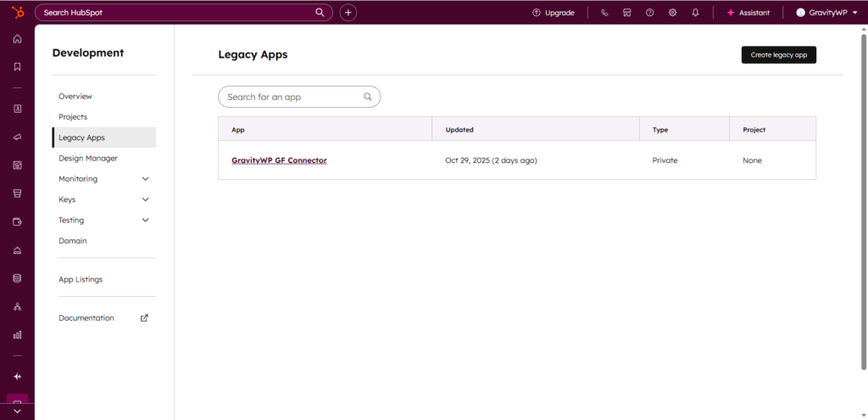Click the Search for an app field
Viewport: 868px width, 420px height.
[299, 97]
